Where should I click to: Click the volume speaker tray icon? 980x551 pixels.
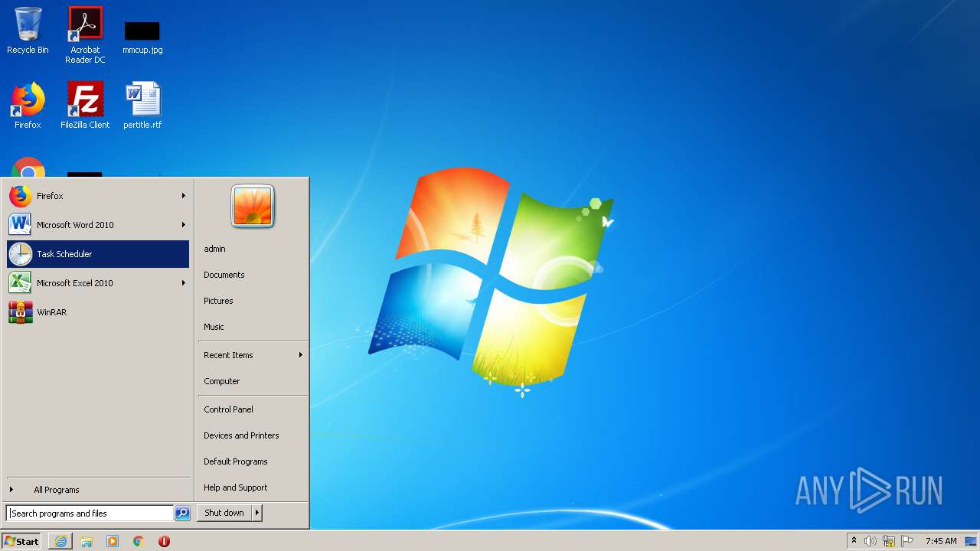871,541
